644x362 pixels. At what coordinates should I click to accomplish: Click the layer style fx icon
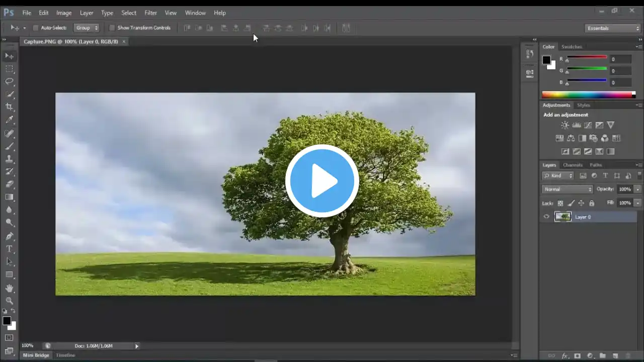(x=565, y=356)
